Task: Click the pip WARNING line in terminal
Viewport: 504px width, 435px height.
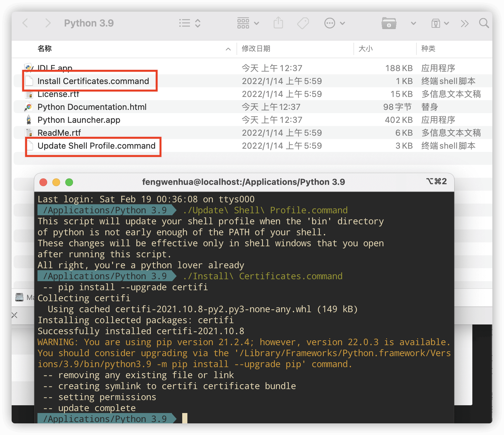Action: tap(244, 342)
